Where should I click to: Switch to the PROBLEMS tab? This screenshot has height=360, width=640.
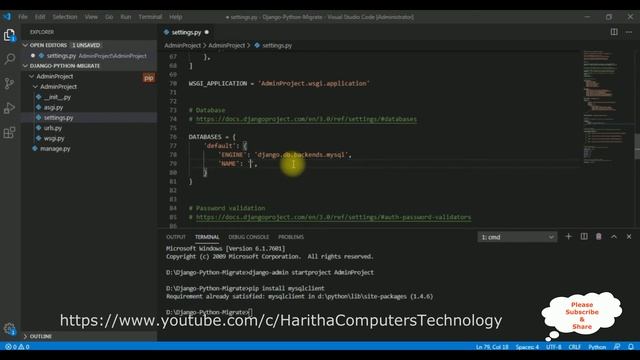click(x=291, y=237)
